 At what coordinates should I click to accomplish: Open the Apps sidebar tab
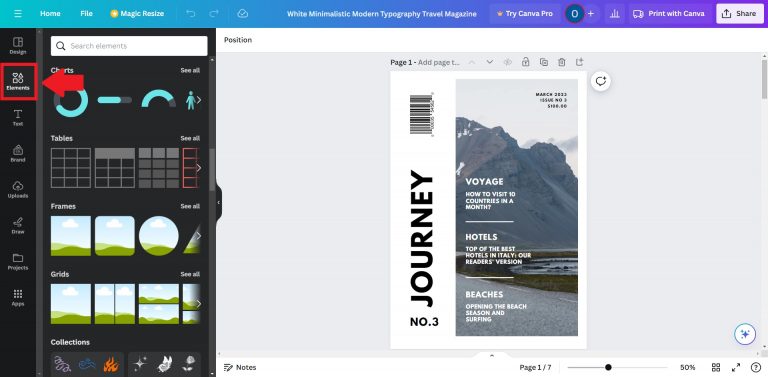point(18,297)
